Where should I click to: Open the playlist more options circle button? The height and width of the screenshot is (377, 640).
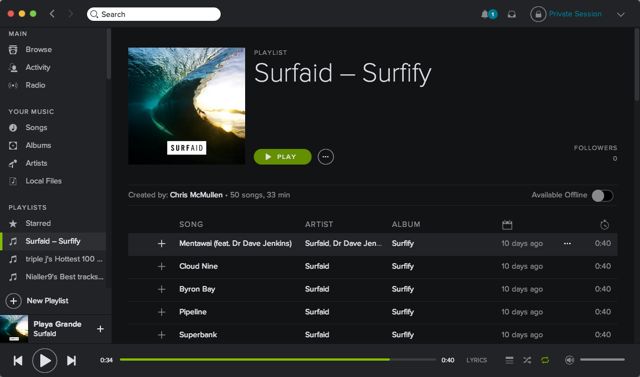325,157
